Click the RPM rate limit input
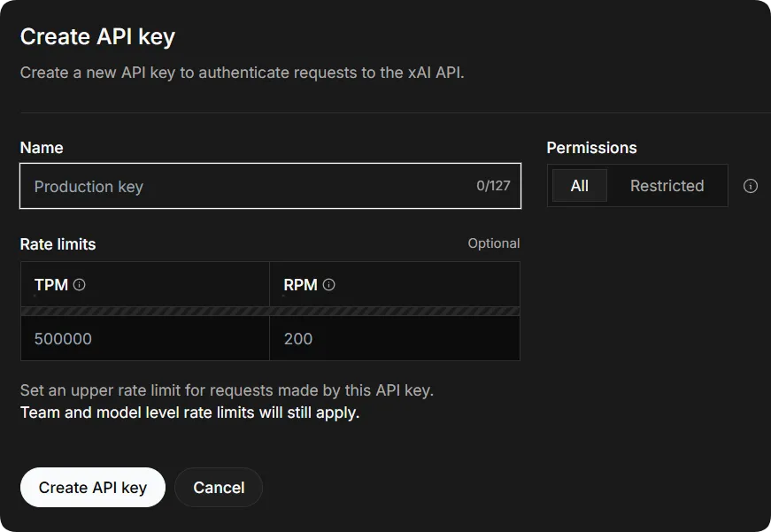Viewport: 771px width, 532px height. pos(394,339)
